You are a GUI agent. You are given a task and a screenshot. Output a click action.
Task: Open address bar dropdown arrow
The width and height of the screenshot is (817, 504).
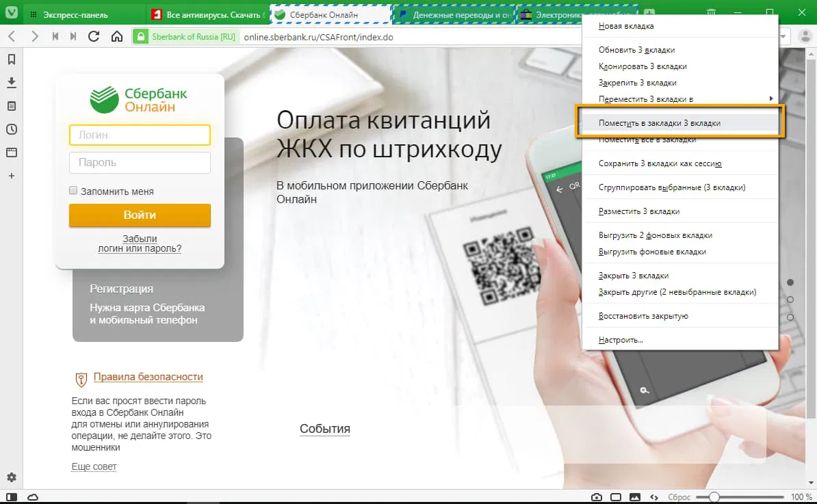pyautogui.click(x=783, y=37)
